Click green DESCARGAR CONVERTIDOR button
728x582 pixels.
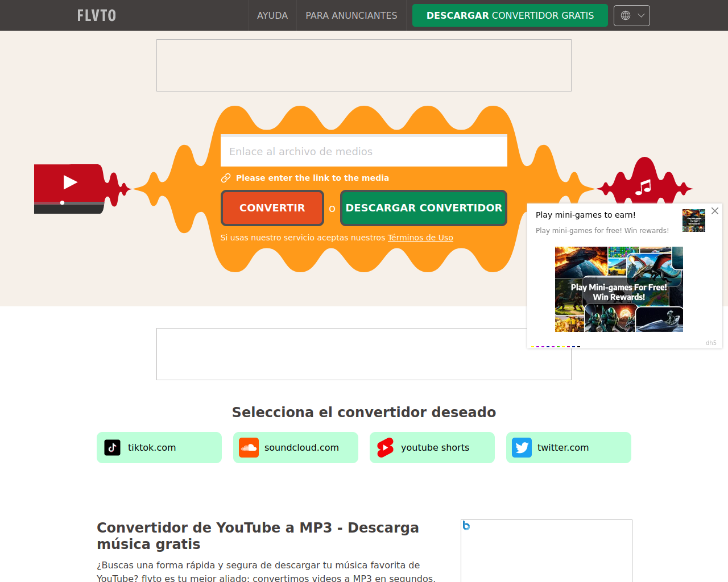[424, 208]
